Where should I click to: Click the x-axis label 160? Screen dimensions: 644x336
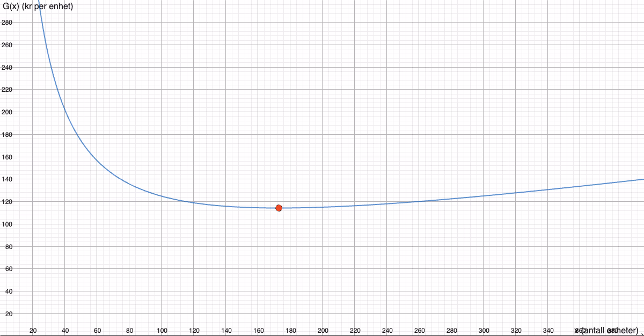point(258,330)
